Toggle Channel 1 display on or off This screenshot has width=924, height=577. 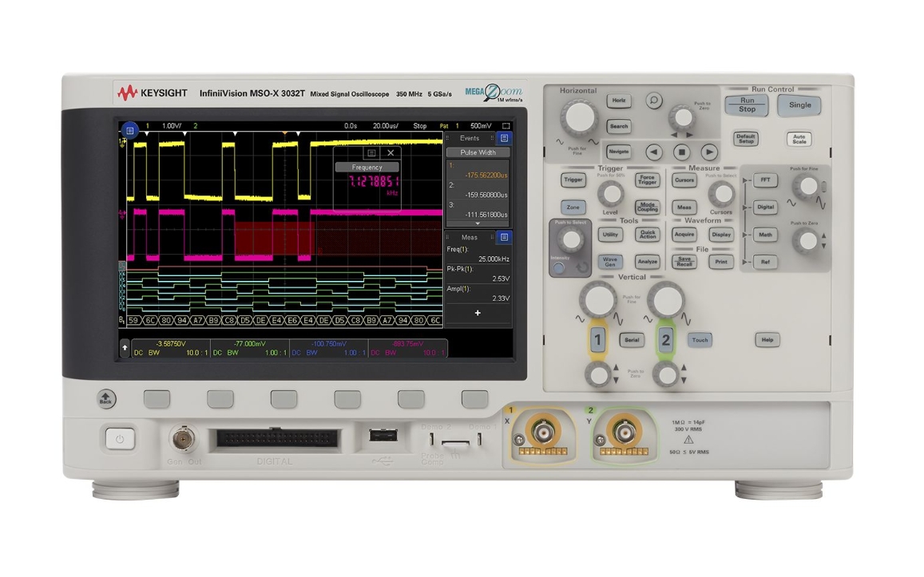click(596, 340)
